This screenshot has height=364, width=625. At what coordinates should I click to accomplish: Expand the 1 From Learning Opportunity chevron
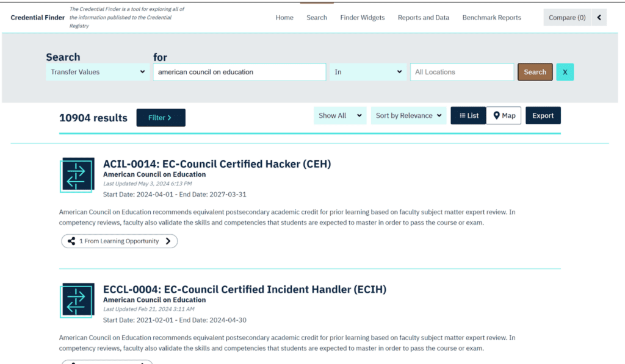click(x=168, y=241)
